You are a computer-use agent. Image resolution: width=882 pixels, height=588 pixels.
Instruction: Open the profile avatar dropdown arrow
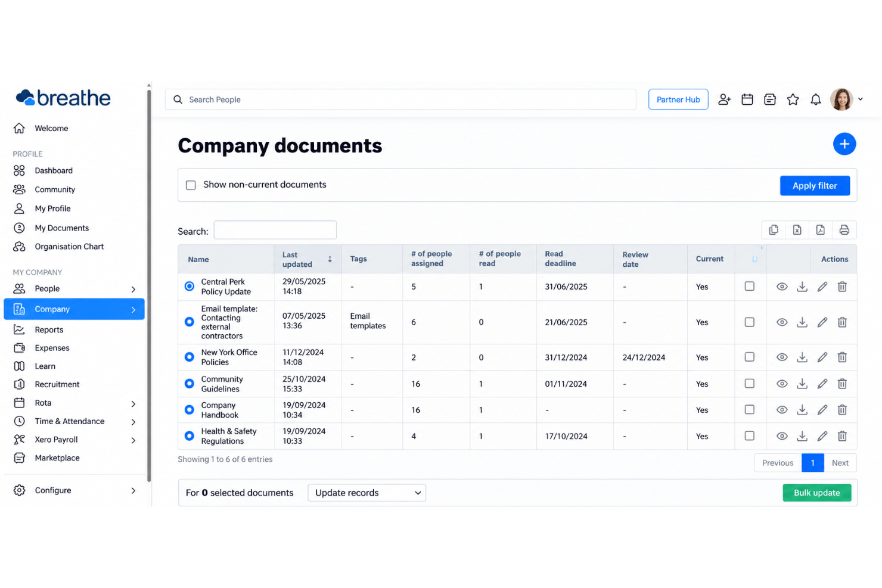861,99
